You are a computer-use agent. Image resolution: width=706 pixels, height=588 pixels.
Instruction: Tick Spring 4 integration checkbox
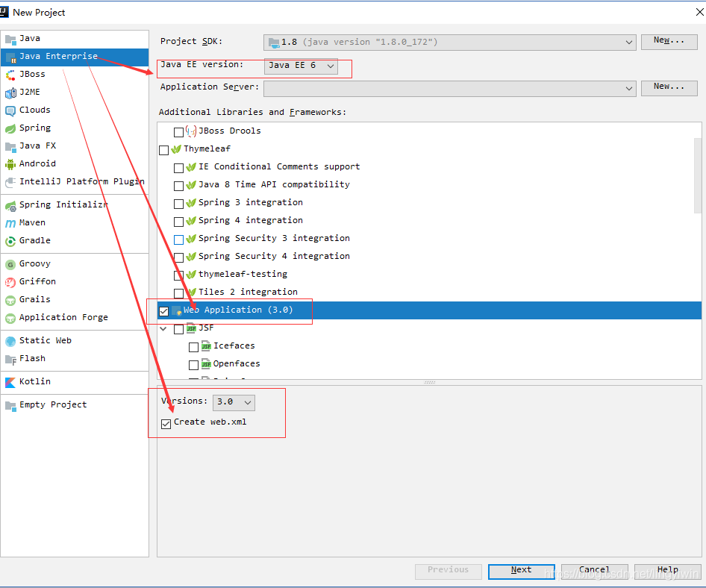pos(179,222)
